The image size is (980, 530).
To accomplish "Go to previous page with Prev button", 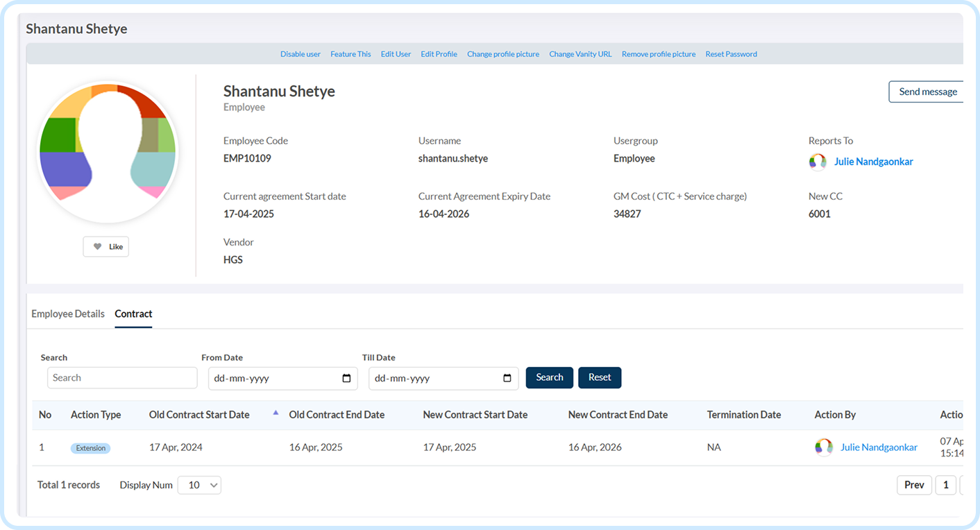I will pyautogui.click(x=914, y=485).
